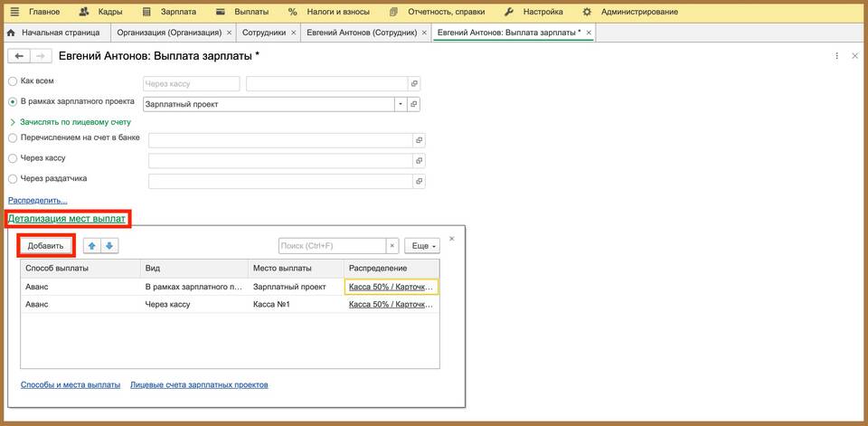Select Аванс in the Касса №1 row
Image resolution: width=868 pixels, height=426 pixels.
(80, 304)
